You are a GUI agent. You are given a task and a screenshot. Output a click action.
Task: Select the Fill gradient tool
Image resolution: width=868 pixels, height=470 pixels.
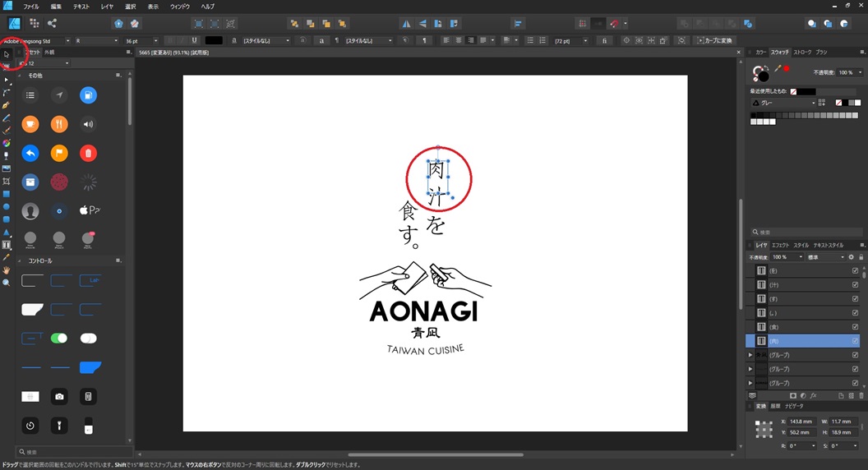tap(6, 143)
